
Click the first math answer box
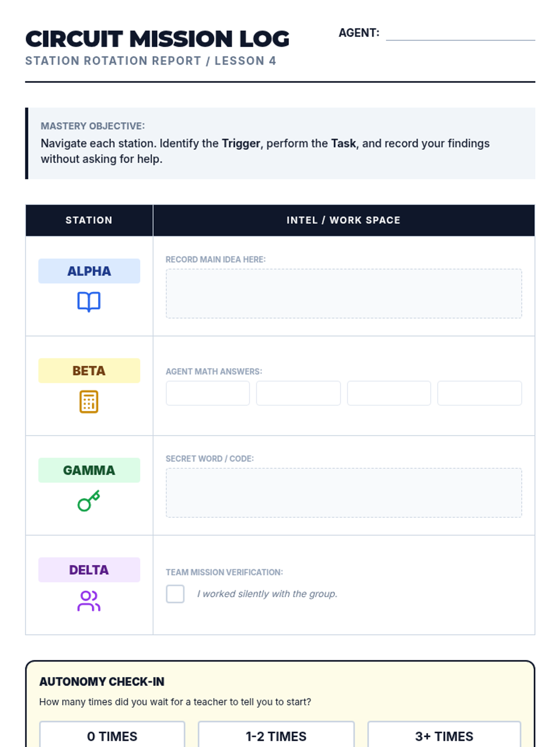pos(208,393)
